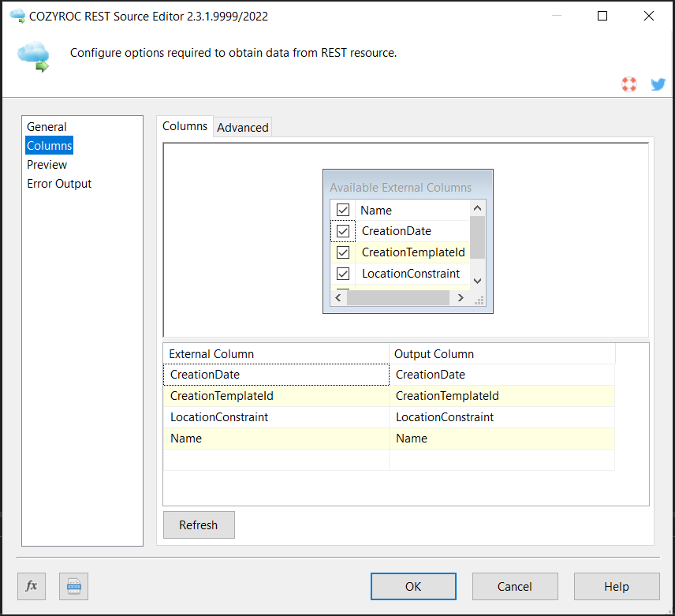Screen dimensions: 675x616
Task: Open the Error Output page
Action: pos(59,184)
